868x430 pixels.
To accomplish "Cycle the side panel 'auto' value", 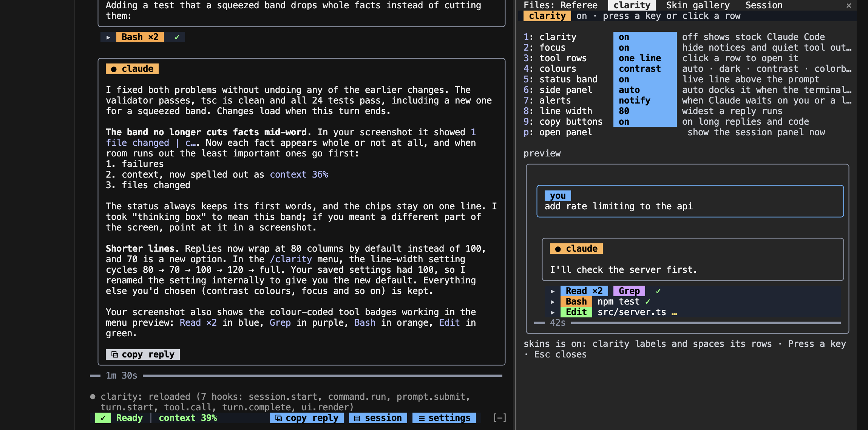I will tap(645, 90).
